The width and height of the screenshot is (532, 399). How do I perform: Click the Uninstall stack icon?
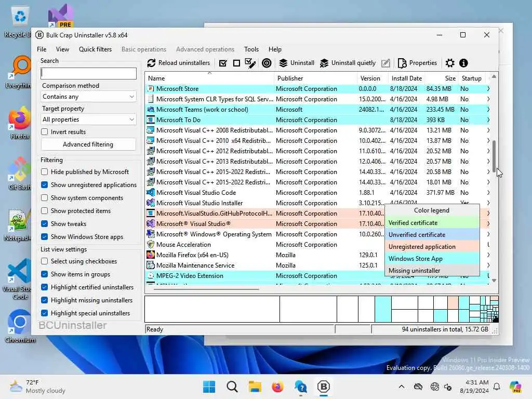(x=283, y=63)
